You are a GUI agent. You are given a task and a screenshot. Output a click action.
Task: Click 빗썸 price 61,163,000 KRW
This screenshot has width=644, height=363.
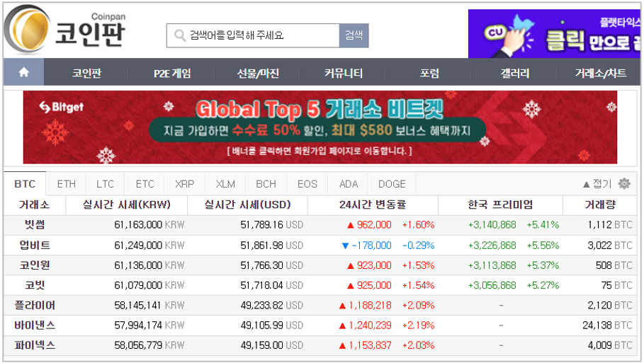(x=149, y=225)
